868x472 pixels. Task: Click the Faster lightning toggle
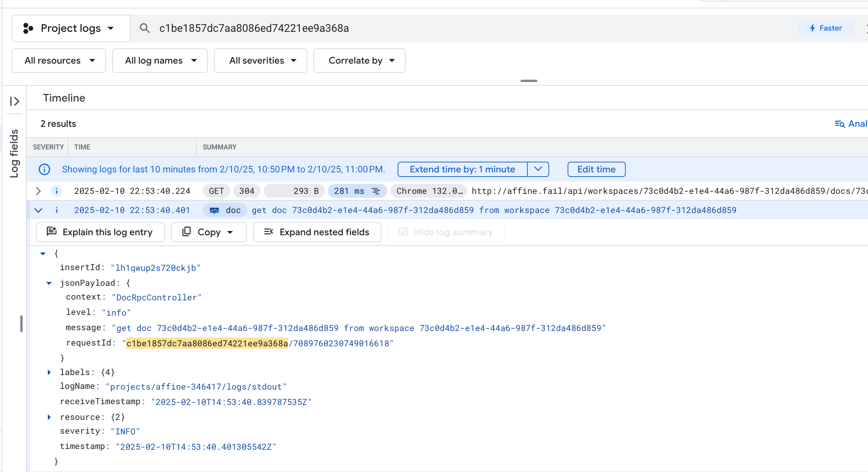826,28
